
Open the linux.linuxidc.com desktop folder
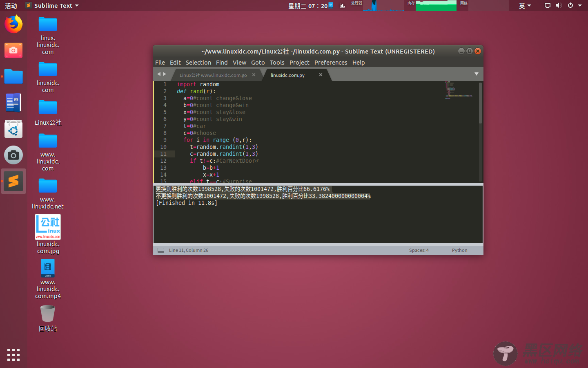click(x=48, y=36)
